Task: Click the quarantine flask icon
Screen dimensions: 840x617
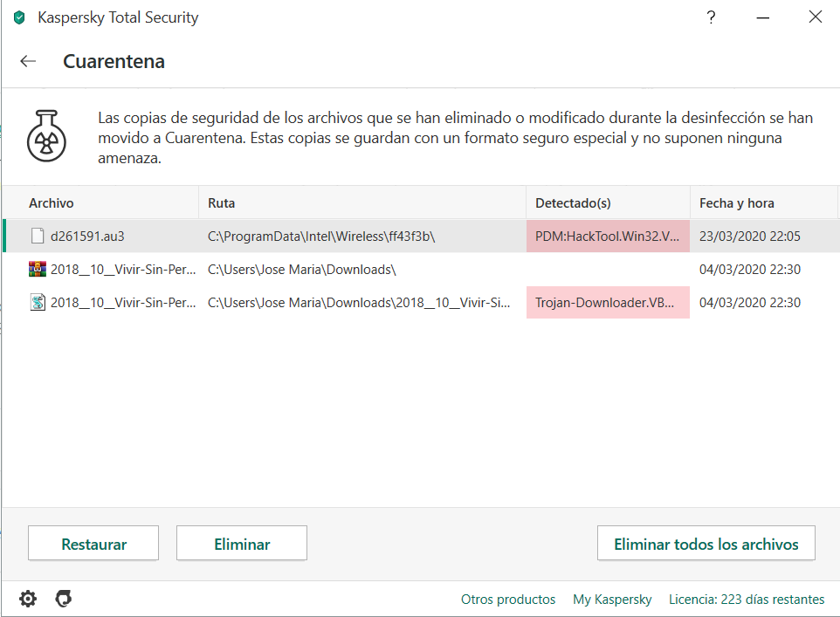Action: point(44,135)
